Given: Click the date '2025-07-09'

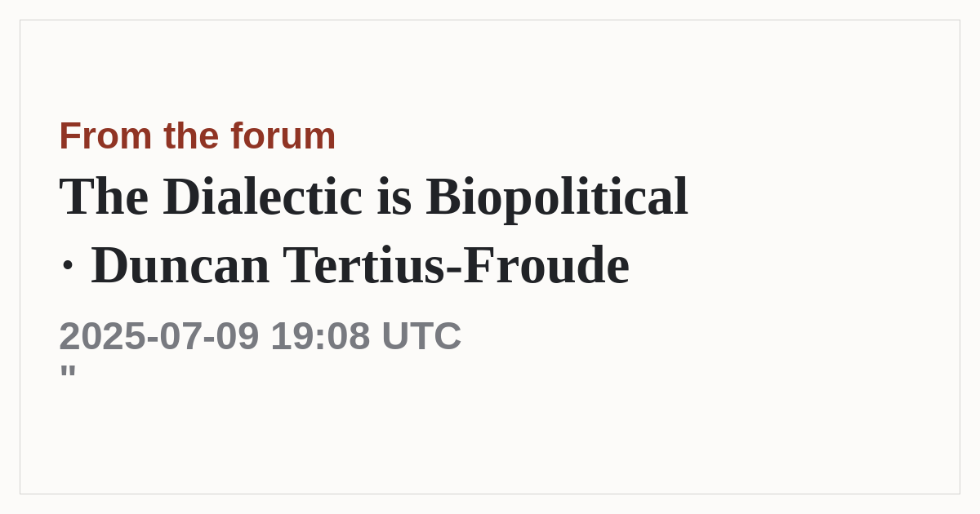Looking at the screenshot, I should point(159,335).
